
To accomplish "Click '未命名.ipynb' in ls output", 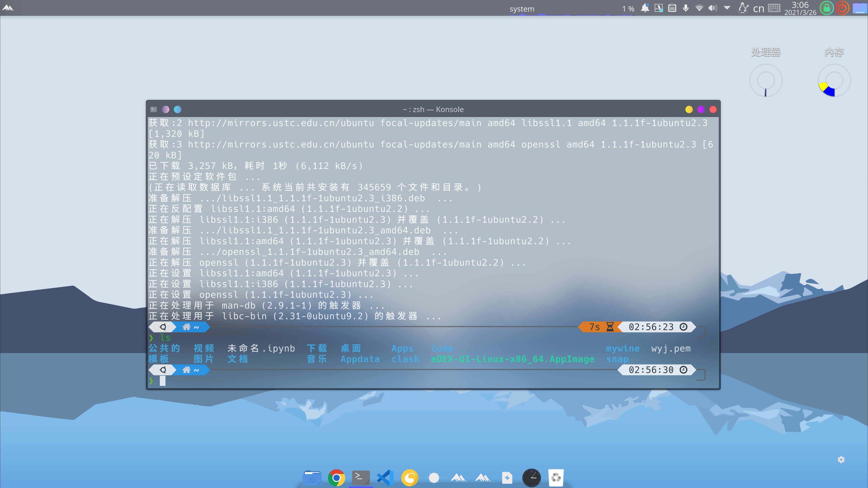I will tap(261, 348).
